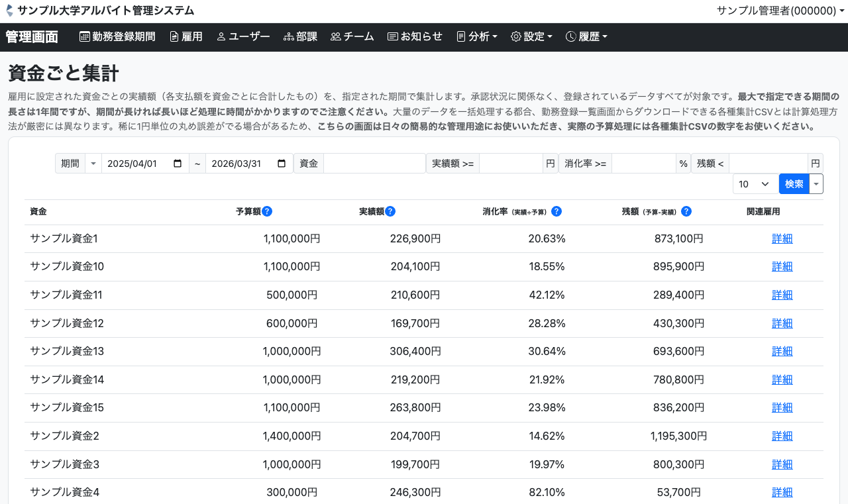Click the help icon beside 消化率 header
The image size is (848, 504).
tap(556, 211)
